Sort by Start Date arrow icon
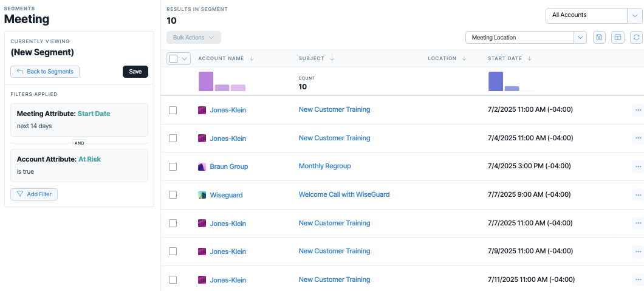The image size is (644, 291). [x=529, y=59]
